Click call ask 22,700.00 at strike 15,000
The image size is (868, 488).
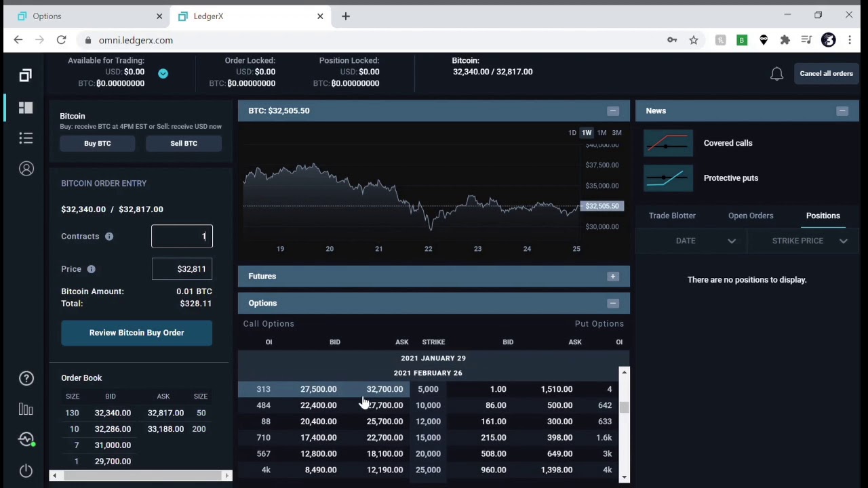[384, 438]
